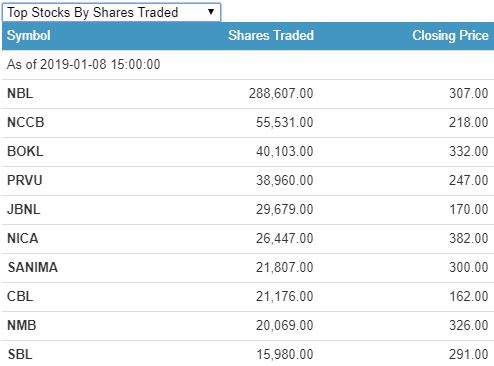Open the SANIMA stock symbol link
This screenshot has height=366, width=494.
[33, 267]
